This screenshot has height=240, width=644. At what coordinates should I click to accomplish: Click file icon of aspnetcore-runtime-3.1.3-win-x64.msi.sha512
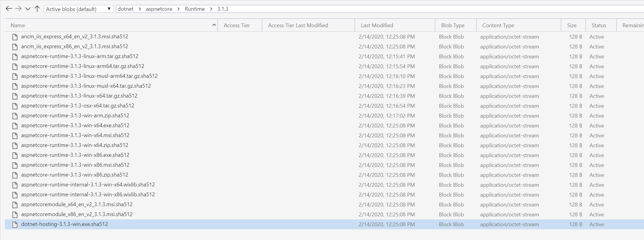click(x=15, y=136)
